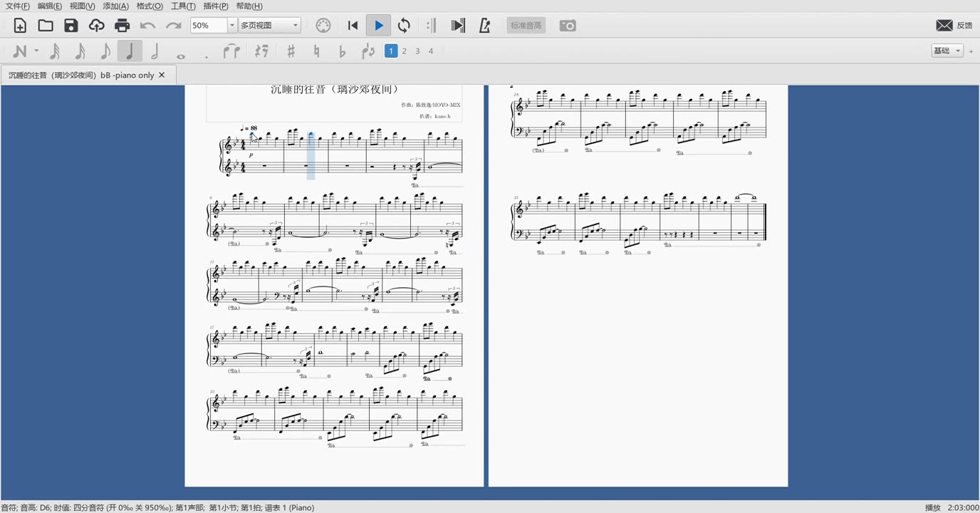Open a score using the folder icon
Screen dimensions: 980x513
[x=46, y=26]
